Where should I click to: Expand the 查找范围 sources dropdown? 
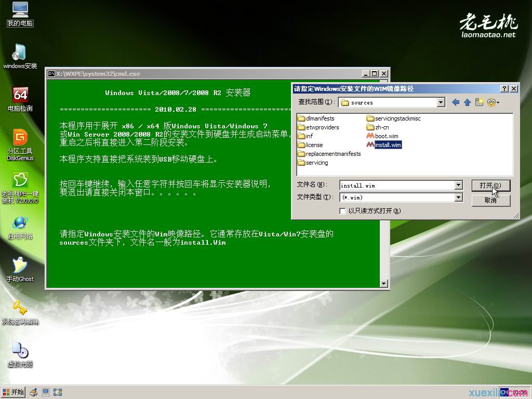(441, 102)
